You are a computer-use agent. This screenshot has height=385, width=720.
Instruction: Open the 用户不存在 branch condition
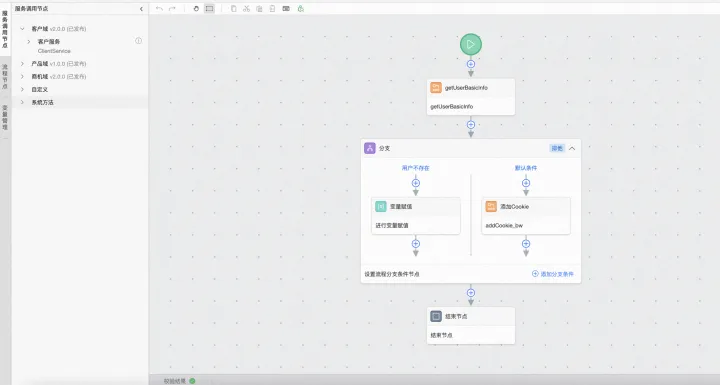(416, 168)
